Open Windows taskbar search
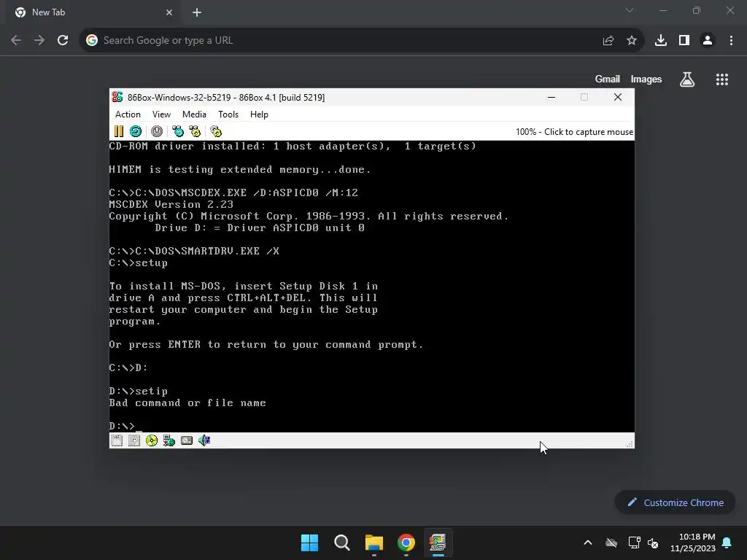 click(342, 542)
